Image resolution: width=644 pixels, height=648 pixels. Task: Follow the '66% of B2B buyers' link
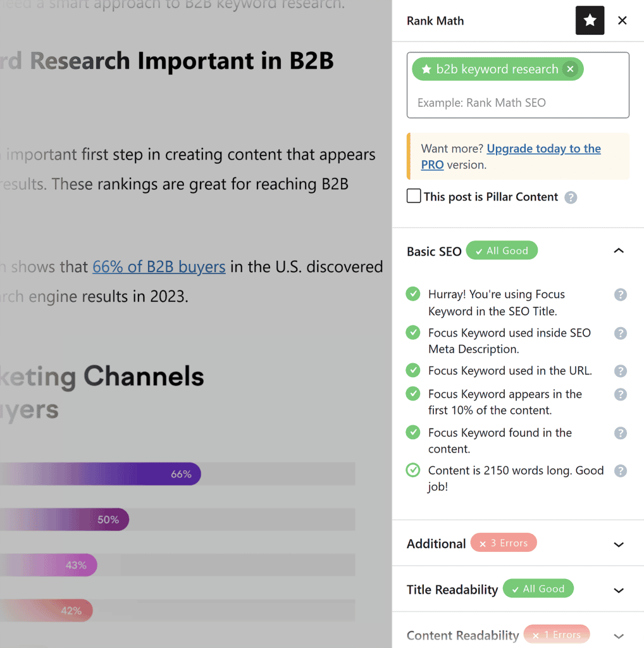tap(159, 266)
